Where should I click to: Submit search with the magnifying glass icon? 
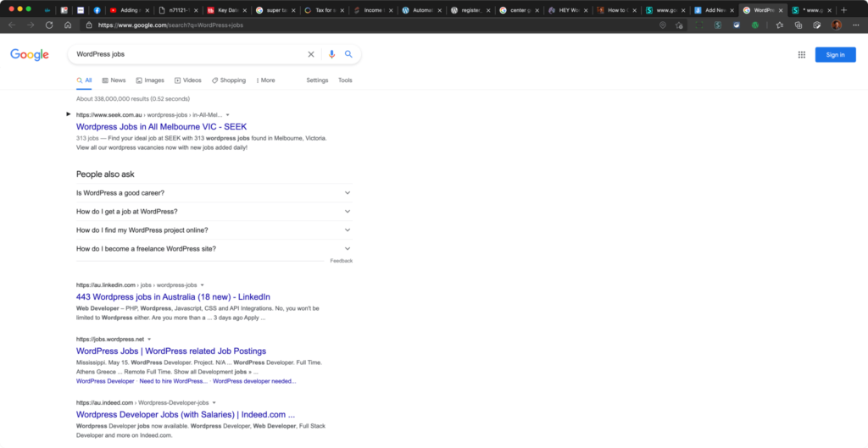click(348, 54)
